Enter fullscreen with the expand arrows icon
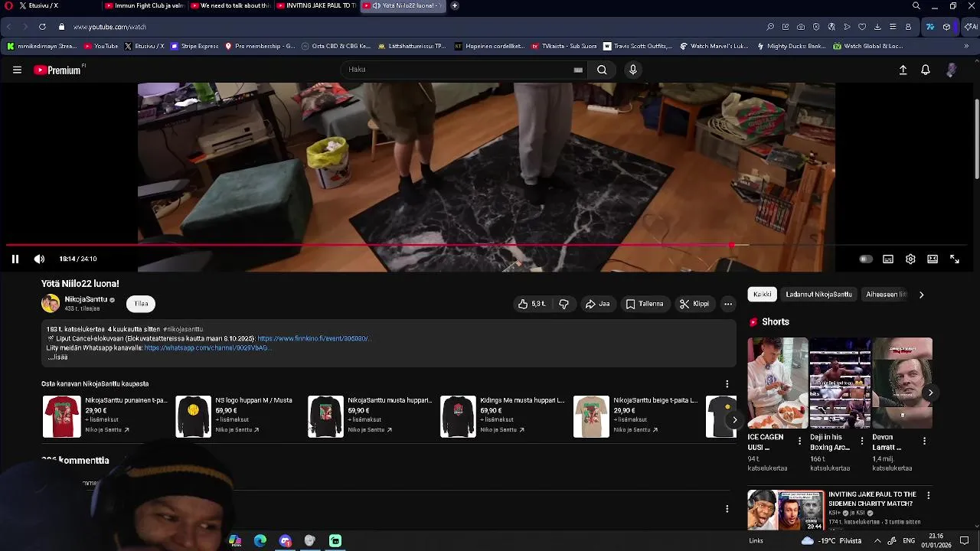The height and width of the screenshot is (551, 980). pyautogui.click(x=955, y=259)
